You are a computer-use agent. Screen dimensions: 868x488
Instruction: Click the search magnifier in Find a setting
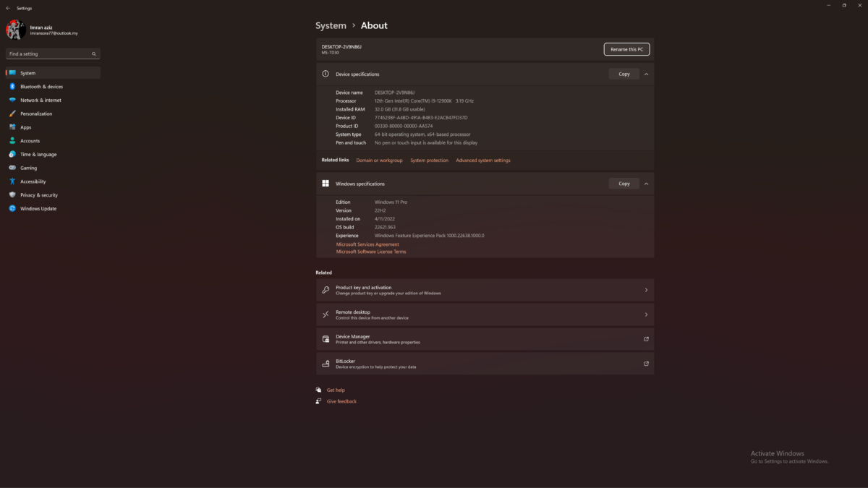point(93,54)
